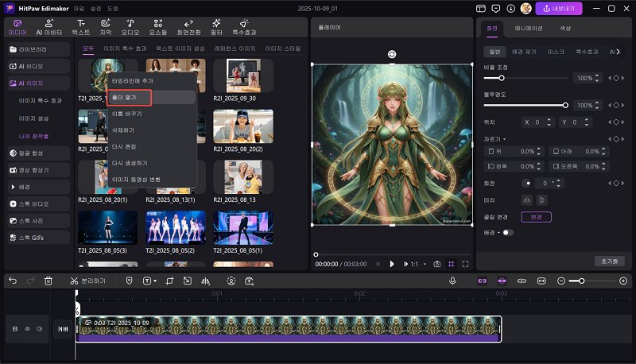Select the 필터 (Filter) toolbar icon

[x=216, y=26]
